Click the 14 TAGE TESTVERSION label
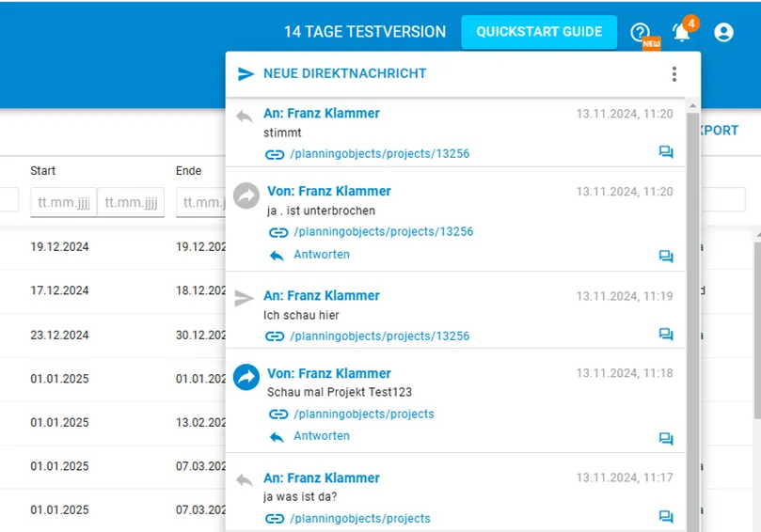This screenshot has width=761, height=532. pyautogui.click(x=364, y=32)
